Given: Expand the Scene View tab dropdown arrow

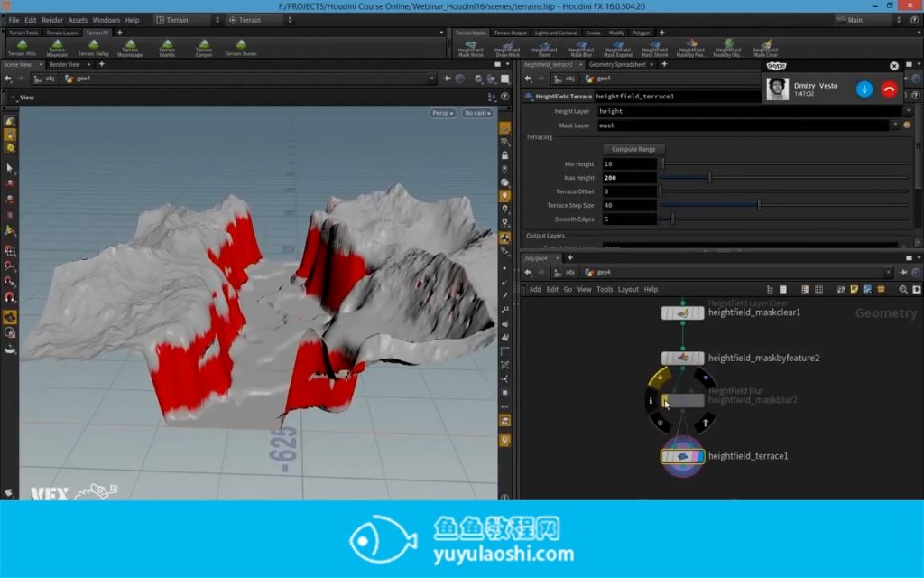Looking at the screenshot, I should click(x=40, y=64).
